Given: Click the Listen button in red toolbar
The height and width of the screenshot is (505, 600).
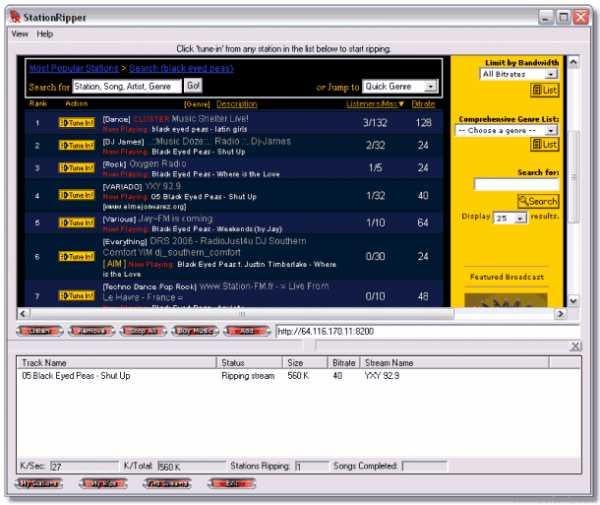Looking at the screenshot, I should 40,331.
